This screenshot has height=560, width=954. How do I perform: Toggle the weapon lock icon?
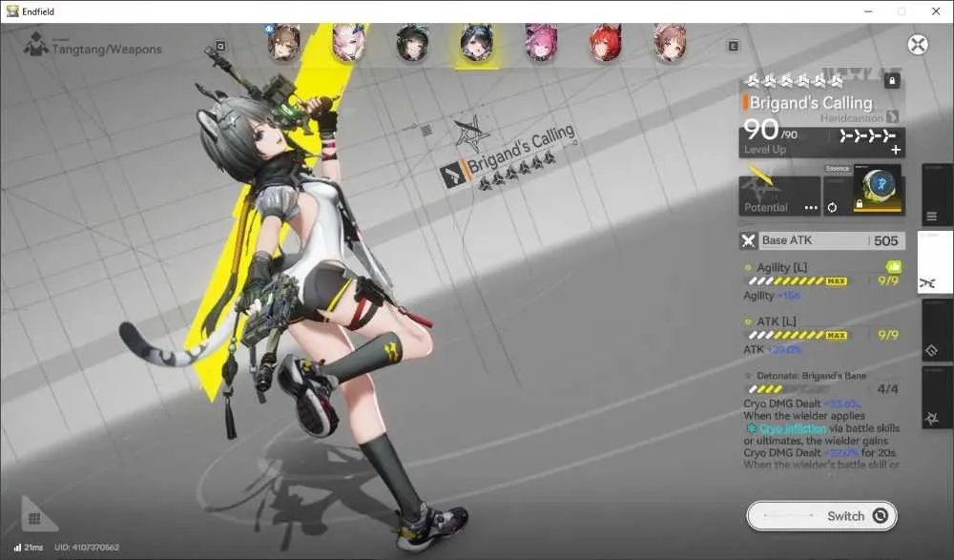coord(891,80)
